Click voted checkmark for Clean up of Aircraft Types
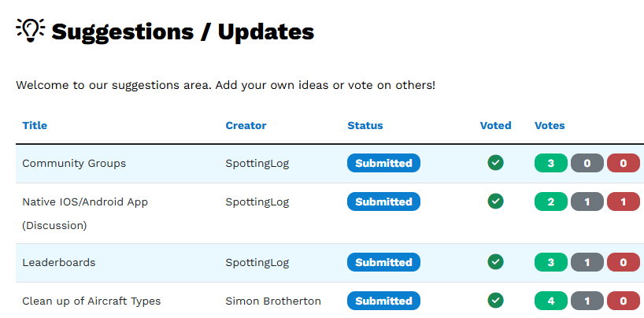Viewport: 644px width, 318px height. pos(495,300)
